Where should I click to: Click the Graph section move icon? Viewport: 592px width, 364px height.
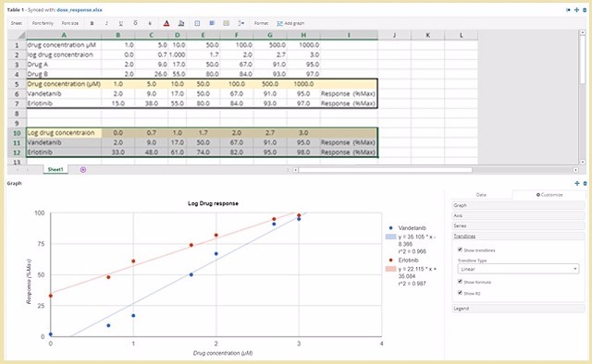click(x=577, y=183)
